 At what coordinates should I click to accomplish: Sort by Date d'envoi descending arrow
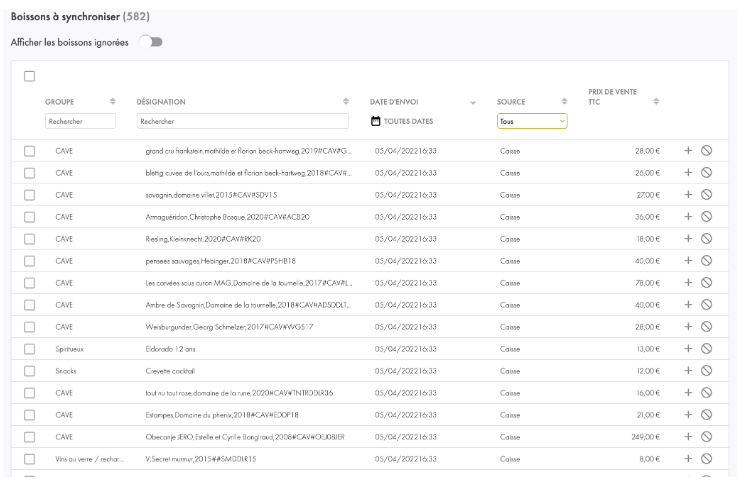473,102
